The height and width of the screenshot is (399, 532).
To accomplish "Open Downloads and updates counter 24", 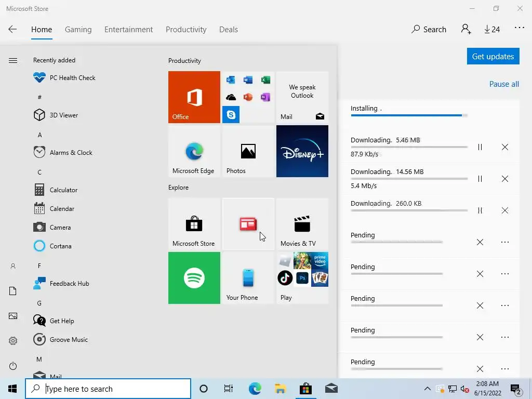I will tap(492, 30).
